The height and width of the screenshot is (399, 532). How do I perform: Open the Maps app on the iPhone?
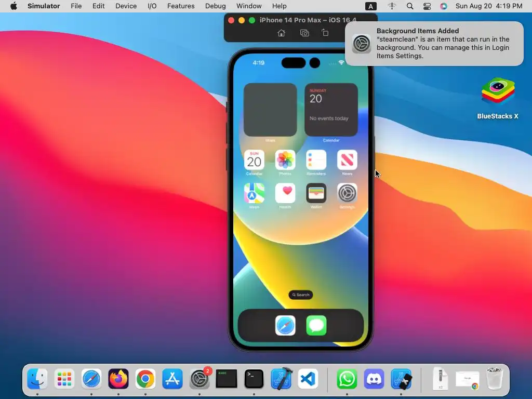[254, 193]
